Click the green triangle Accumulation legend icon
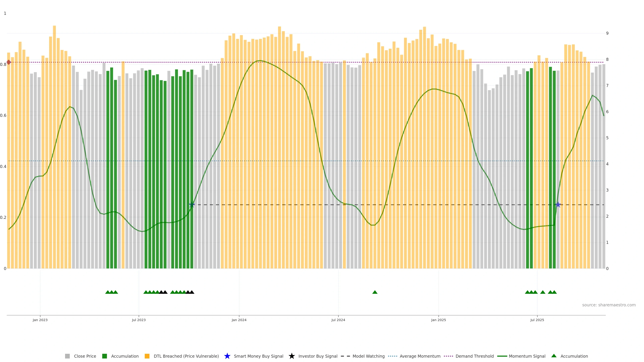Viewport: 644px width, 362px height. (554, 356)
